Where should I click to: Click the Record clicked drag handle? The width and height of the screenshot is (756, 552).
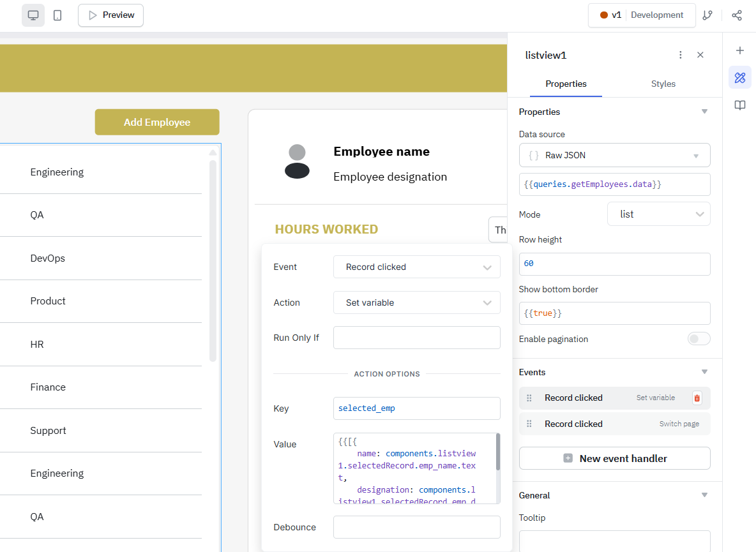pos(529,398)
